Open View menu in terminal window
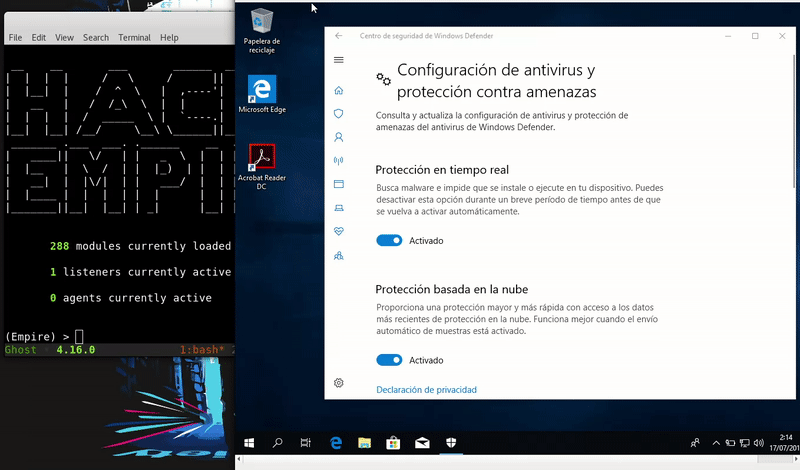This screenshot has width=800, height=470. [64, 37]
